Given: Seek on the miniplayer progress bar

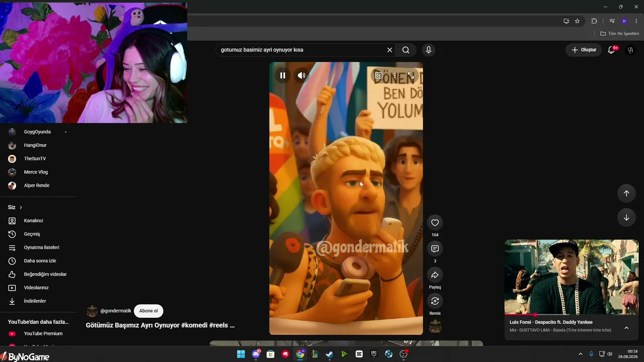Looking at the screenshot, I should 572,315.
